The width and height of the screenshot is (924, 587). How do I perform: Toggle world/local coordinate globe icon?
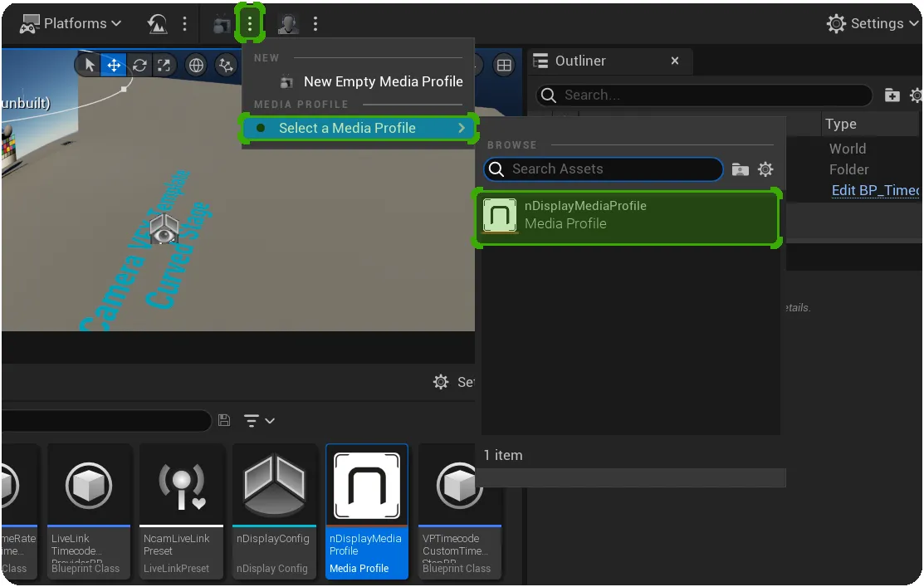coord(196,65)
